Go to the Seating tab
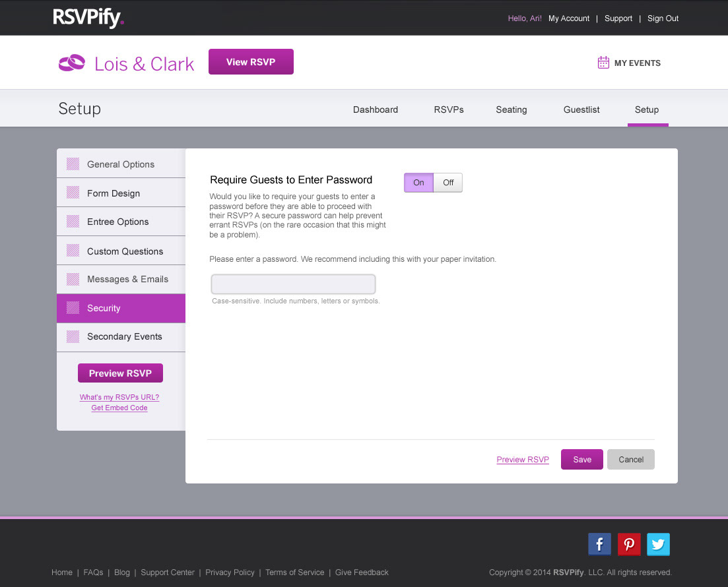 pos(511,109)
